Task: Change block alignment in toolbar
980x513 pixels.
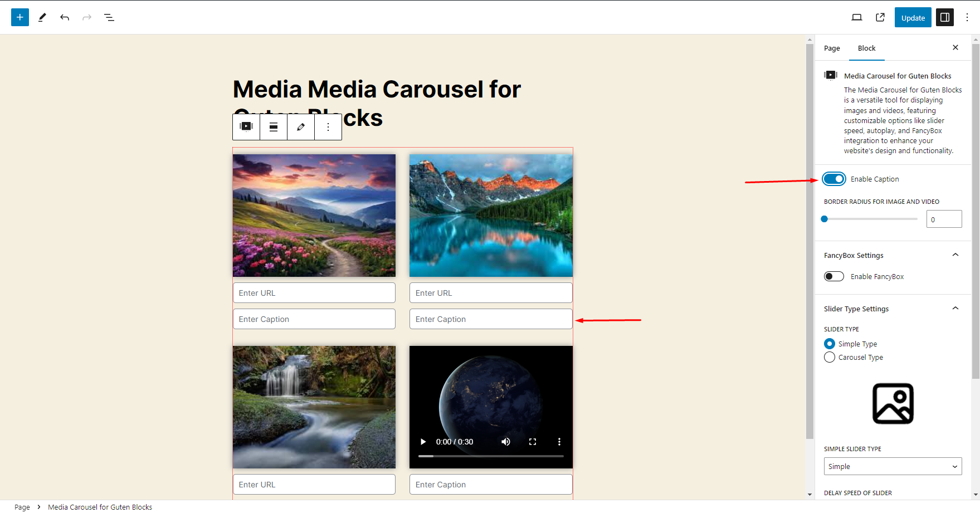Action: [274, 126]
